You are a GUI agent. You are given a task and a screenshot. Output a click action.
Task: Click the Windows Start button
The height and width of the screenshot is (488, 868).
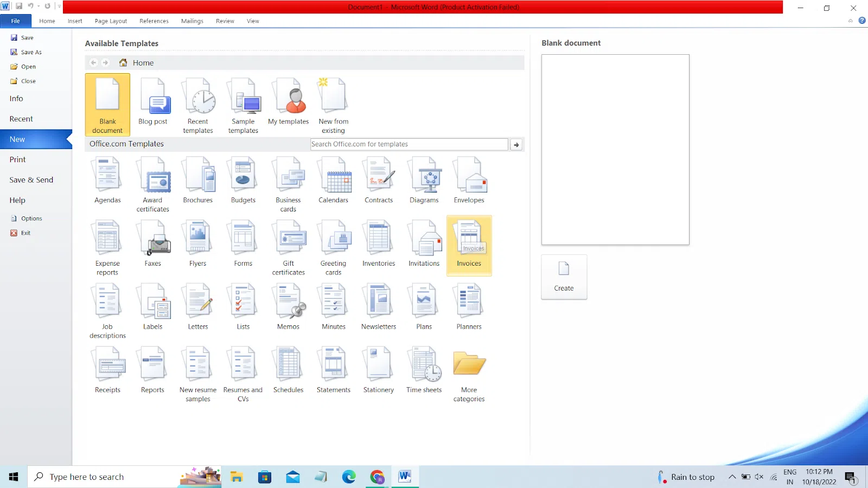pyautogui.click(x=14, y=477)
